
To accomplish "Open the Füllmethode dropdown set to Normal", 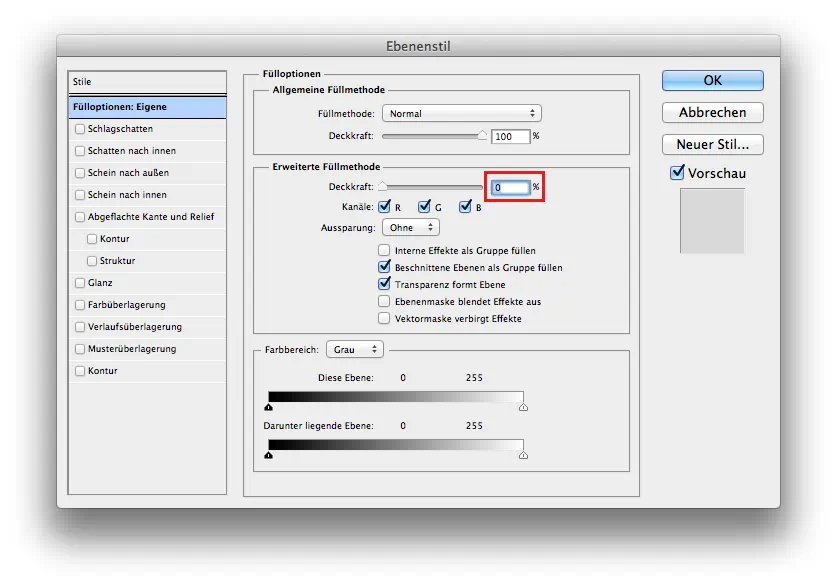I will tap(462, 114).
